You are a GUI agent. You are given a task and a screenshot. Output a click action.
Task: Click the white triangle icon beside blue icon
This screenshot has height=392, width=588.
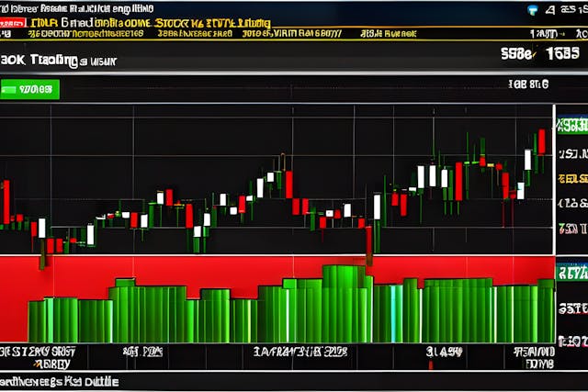point(550,10)
